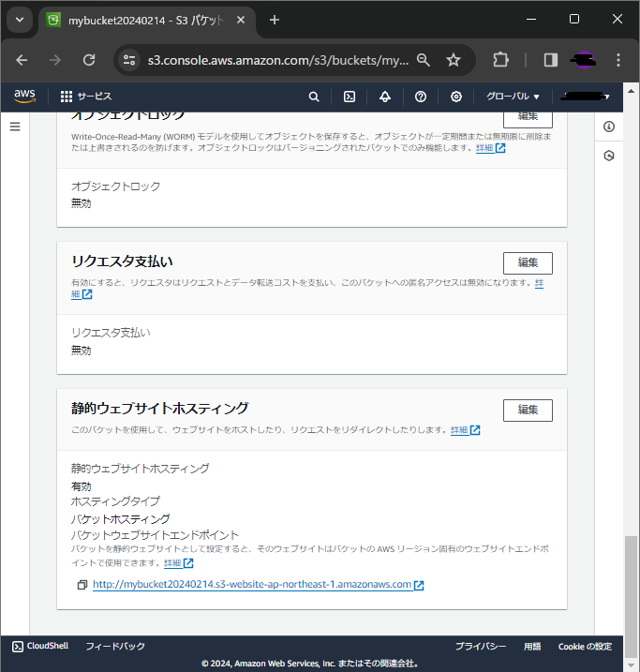Select the ホスティングタイプ label
Viewport: 640px width, 672px height.
[x=115, y=501]
